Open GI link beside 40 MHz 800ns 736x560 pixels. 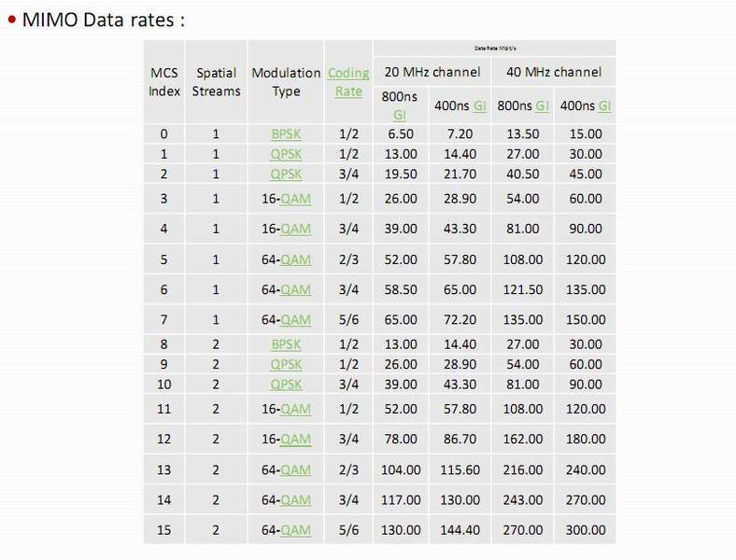542,105
